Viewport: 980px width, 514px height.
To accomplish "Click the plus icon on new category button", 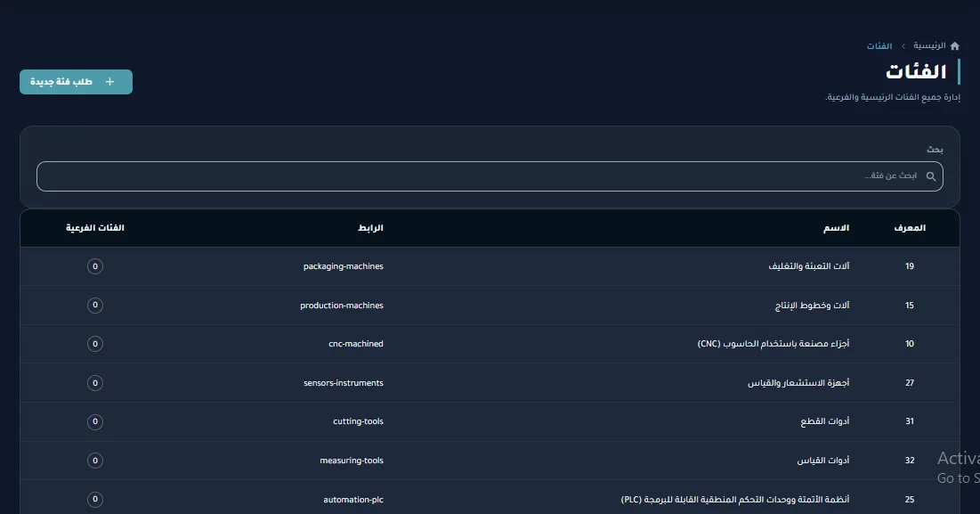I will (110, 82).
